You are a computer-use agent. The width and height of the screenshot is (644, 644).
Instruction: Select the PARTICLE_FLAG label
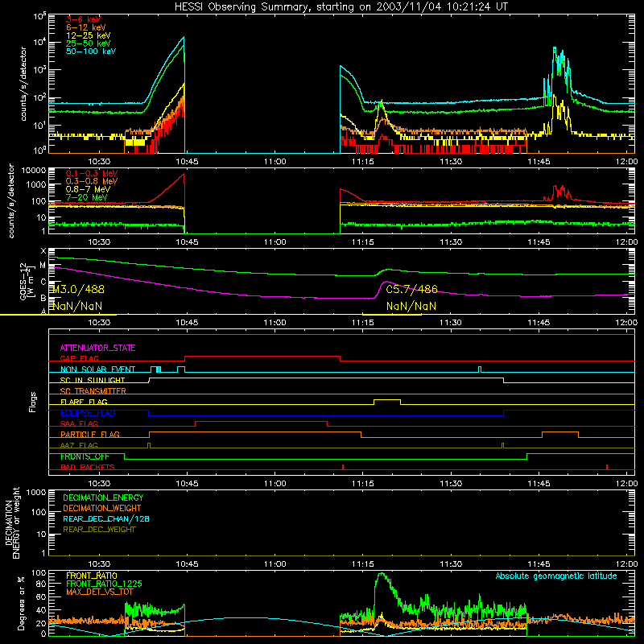90,435
